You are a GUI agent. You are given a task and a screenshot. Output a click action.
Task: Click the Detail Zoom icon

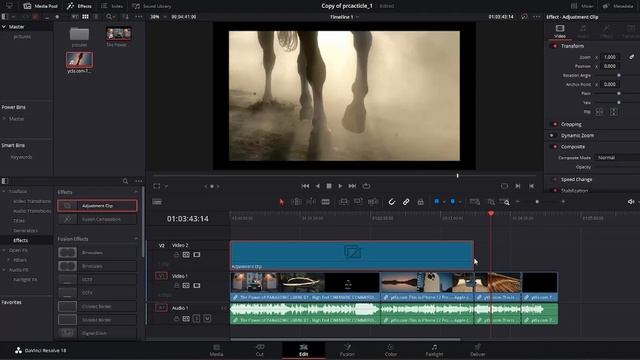(x=491, y=202)
